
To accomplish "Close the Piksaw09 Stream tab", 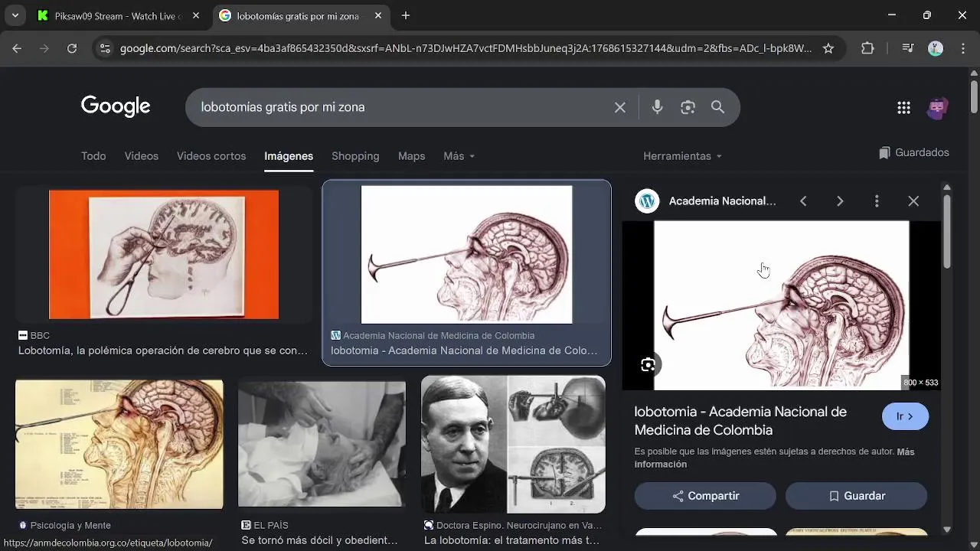I will click(x=196, y=15).
